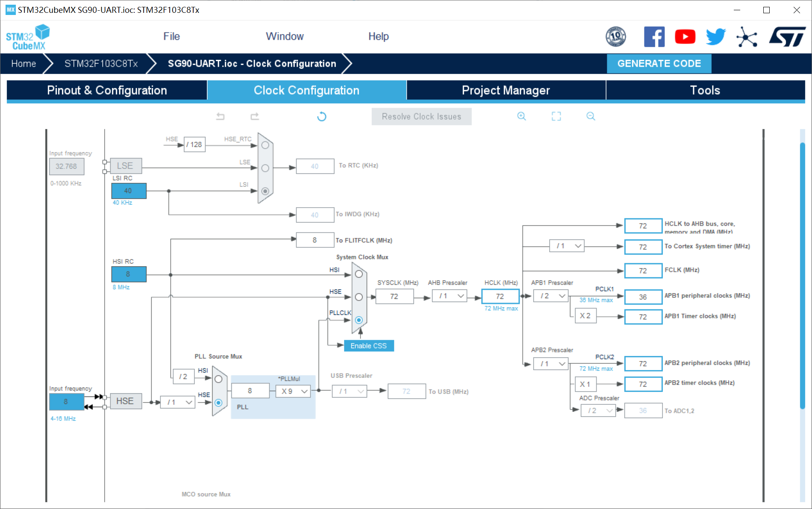Open the AHB Prescaler dropdown
Image resolution: width=812 pixels, height=509 pixels.
click(450, 296)
